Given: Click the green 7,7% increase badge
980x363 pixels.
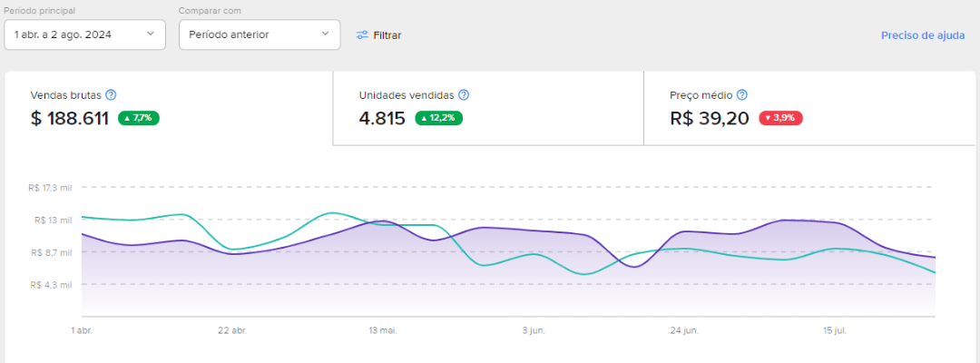Looking at the screenshot, I should [139, 118].
